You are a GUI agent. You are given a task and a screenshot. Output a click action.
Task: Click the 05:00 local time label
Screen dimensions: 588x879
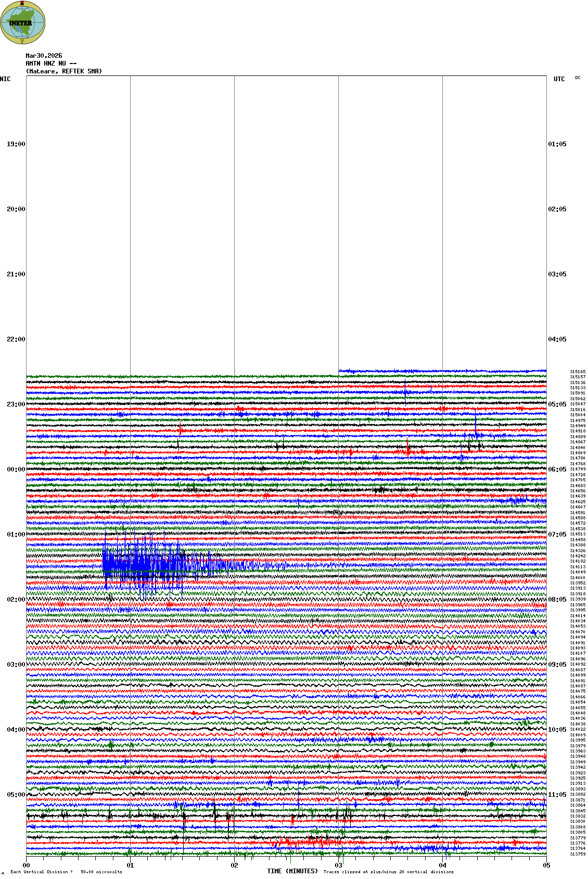coord(16,795)
